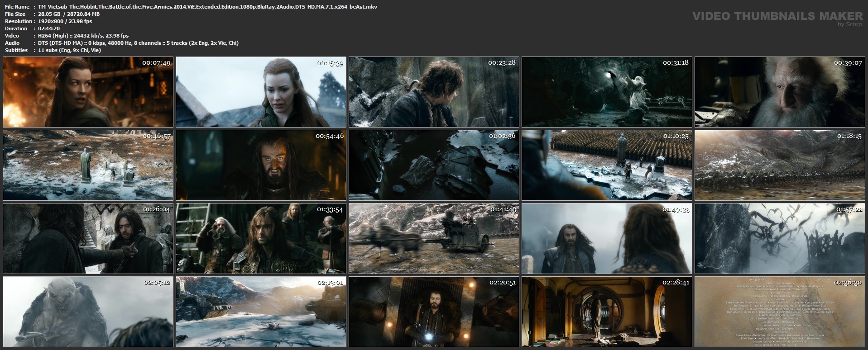Open the dark cave frame at 00:31:18
Screen dimensions: 868x350
coord(607,92)
